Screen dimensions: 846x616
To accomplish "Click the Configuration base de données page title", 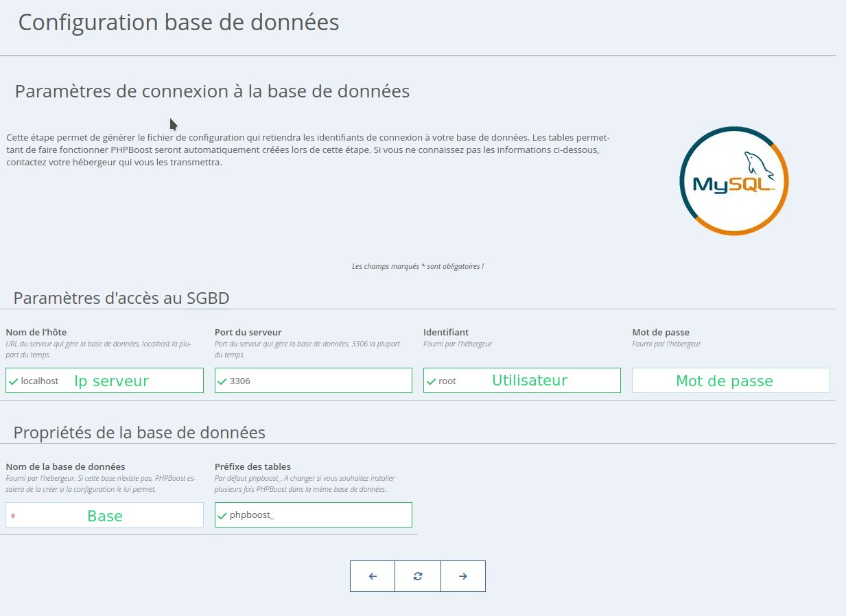I will [178, 22].
